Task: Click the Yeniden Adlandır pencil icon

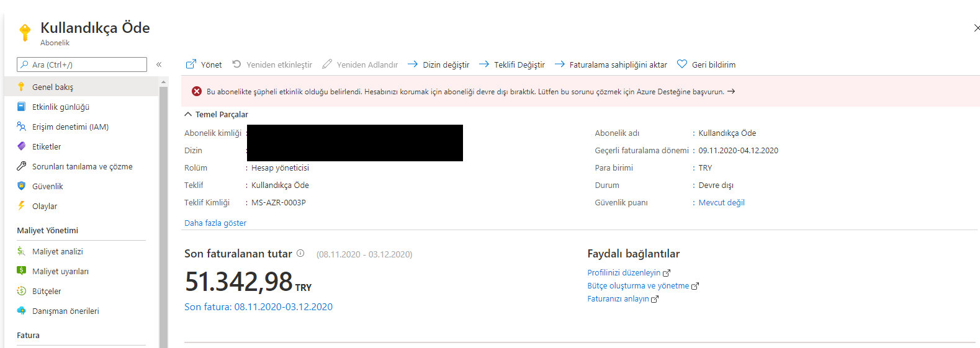Action: (327, 64)
